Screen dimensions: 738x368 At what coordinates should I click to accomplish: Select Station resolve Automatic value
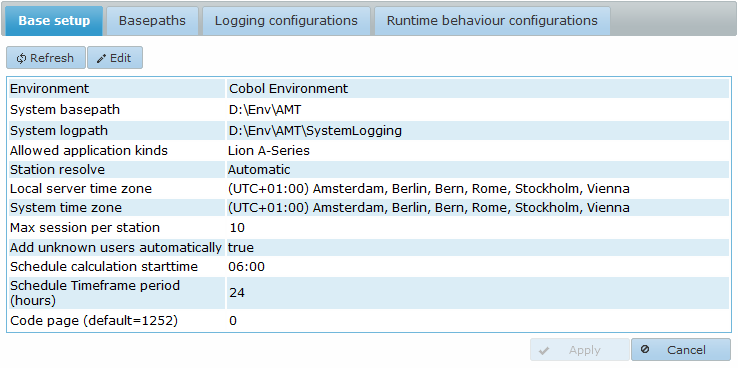259,169
